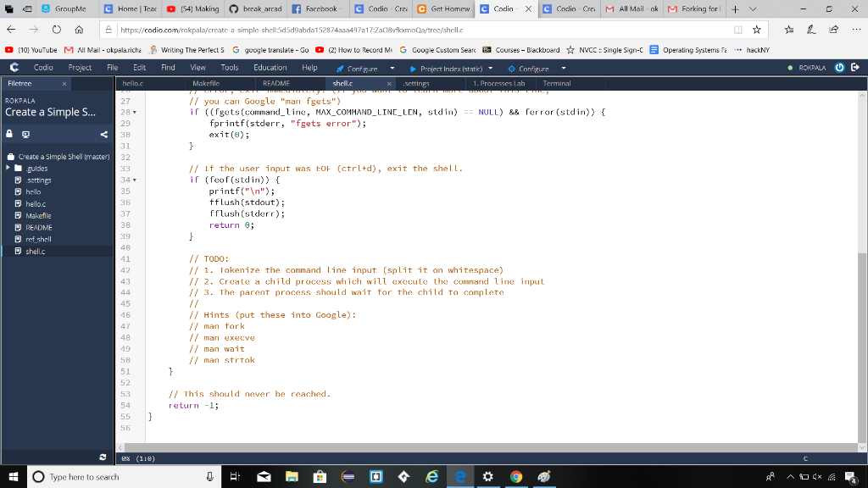Click the browser back arrow
The image size is (868, 488).
pos(11,30)
